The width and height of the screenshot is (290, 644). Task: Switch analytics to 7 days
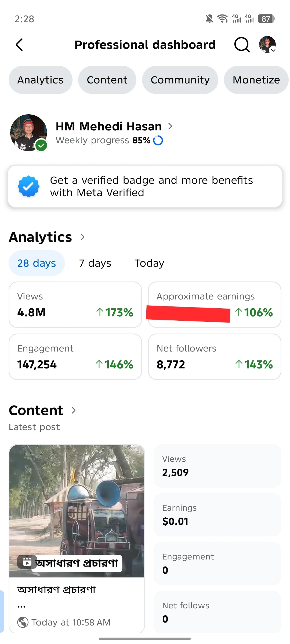tap(95, 263)
